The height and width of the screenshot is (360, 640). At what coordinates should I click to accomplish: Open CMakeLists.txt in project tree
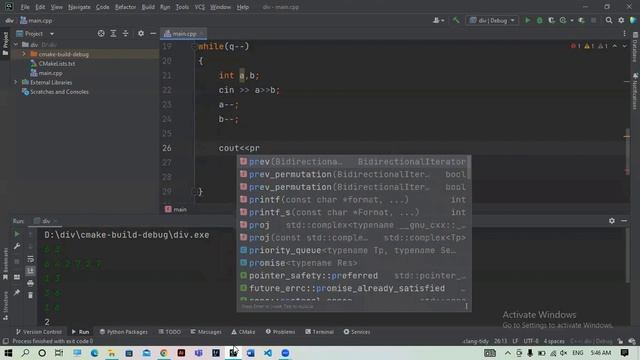[57, 64]
